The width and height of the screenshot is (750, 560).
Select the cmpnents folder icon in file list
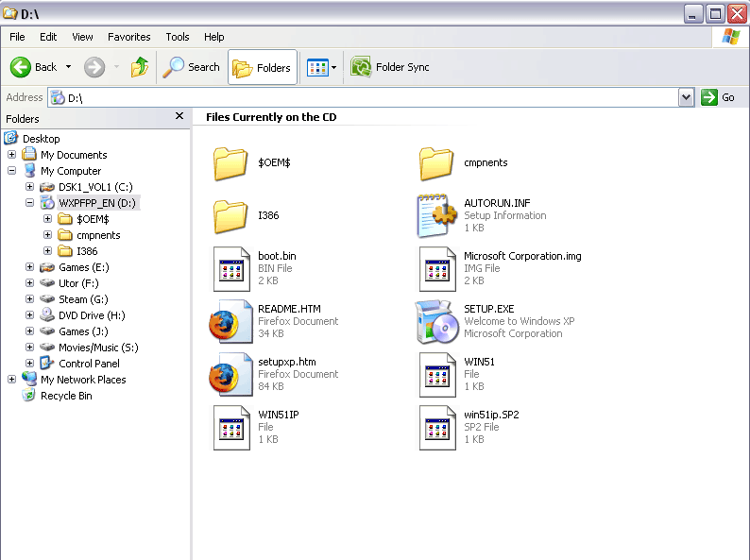coord(436,163)
